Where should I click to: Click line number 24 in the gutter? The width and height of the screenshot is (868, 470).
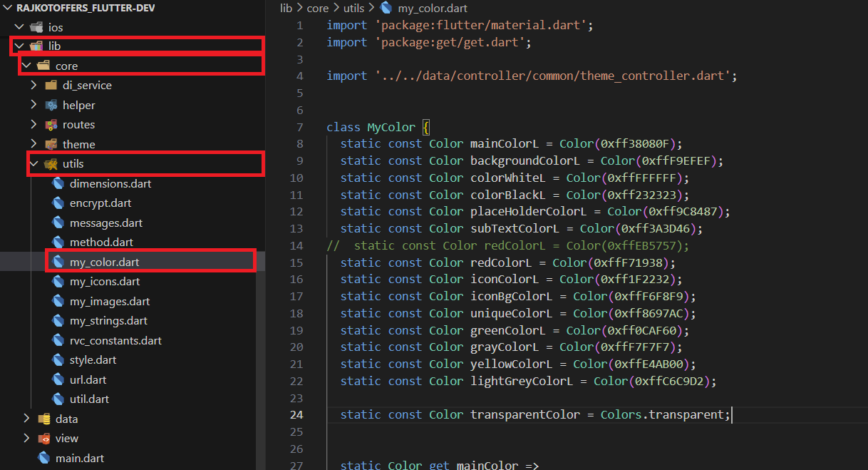296,414
